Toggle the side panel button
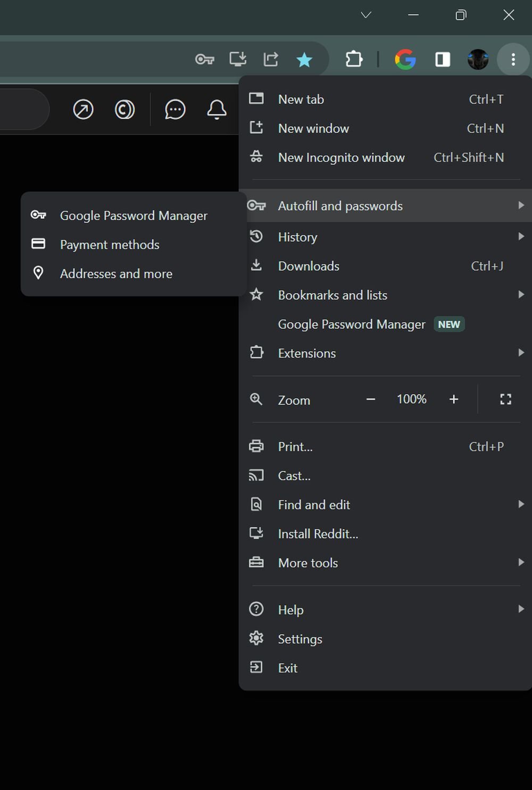The image size is (532, 790). click(443, 59)
